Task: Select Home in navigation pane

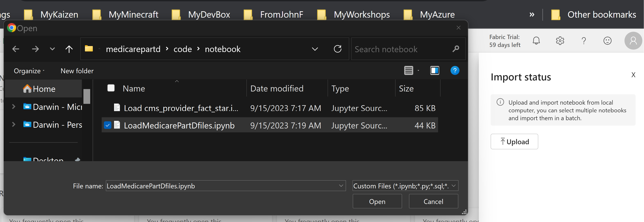Action: 43,89
